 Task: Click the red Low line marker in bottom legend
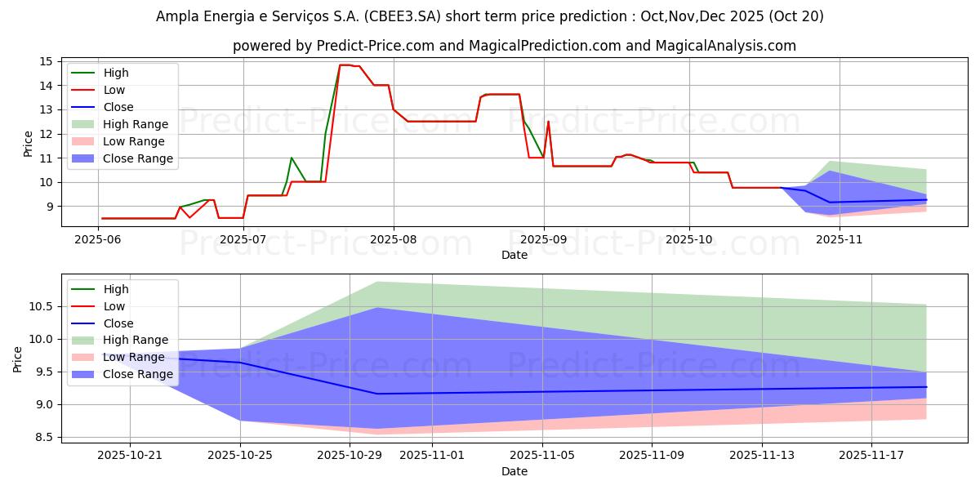click(85, 306)
